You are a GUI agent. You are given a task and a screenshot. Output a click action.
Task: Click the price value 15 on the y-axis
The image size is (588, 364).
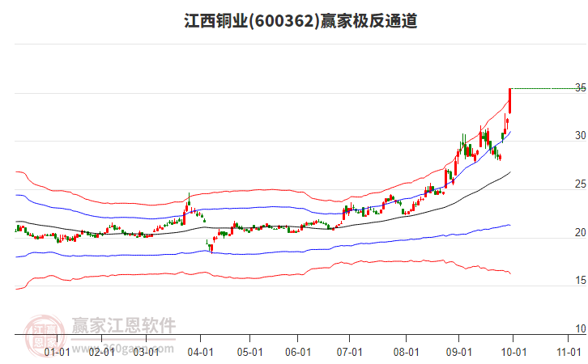point(581,280)
